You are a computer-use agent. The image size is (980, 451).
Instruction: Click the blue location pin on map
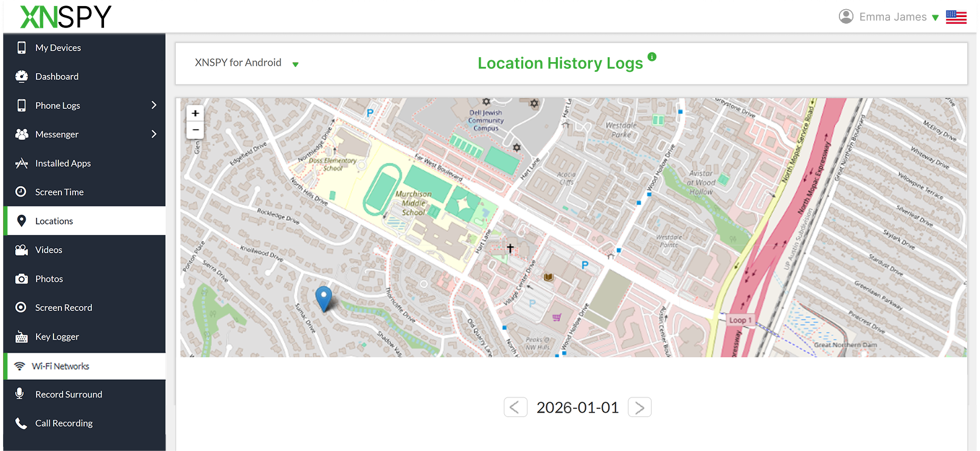point(324,298)
